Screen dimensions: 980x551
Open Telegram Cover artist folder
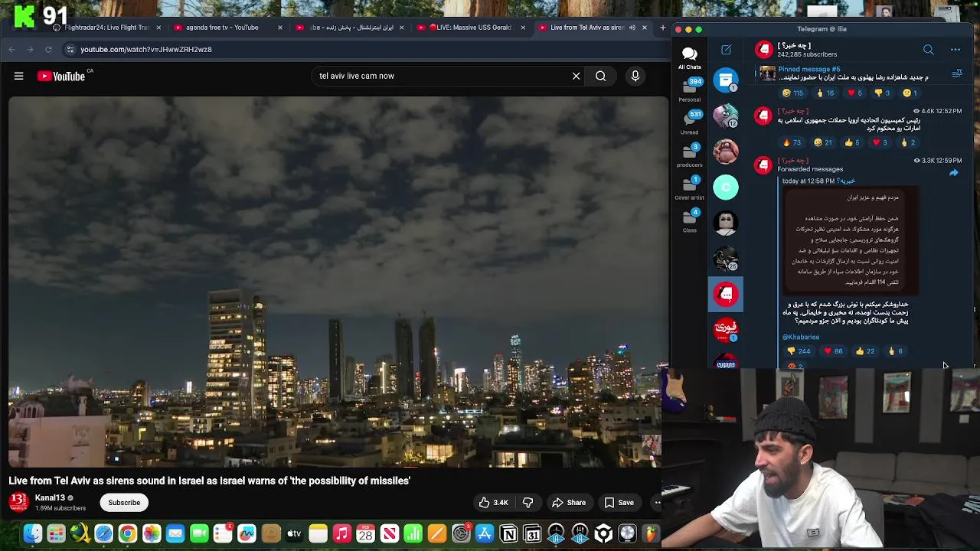(x=689, y=188)
